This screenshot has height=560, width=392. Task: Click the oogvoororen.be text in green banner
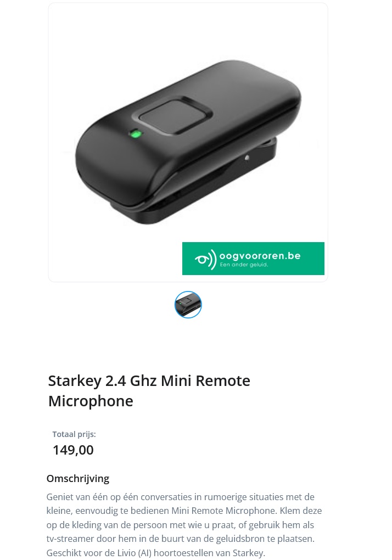[x=260, y=255]
